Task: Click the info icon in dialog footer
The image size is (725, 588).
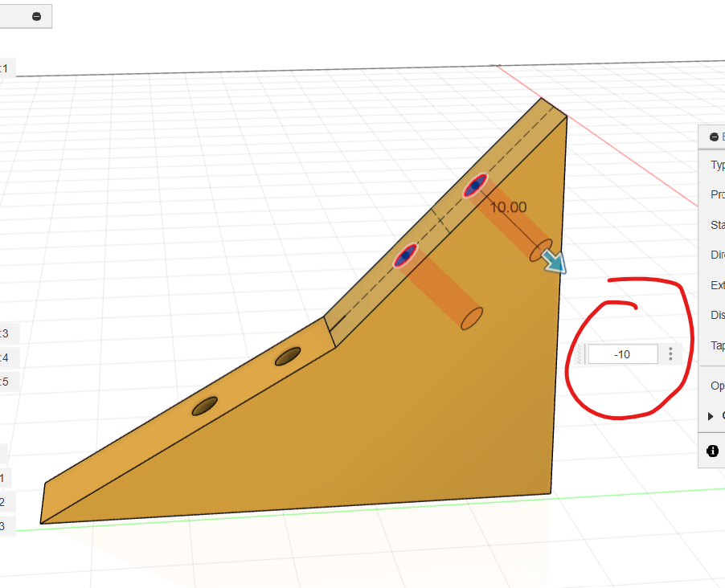Action: pos(712,451)
